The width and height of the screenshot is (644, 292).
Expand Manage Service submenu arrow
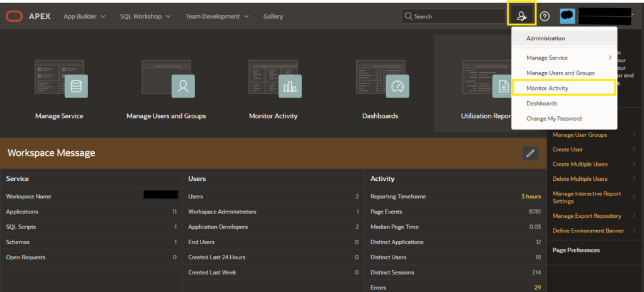coord(610,57)
